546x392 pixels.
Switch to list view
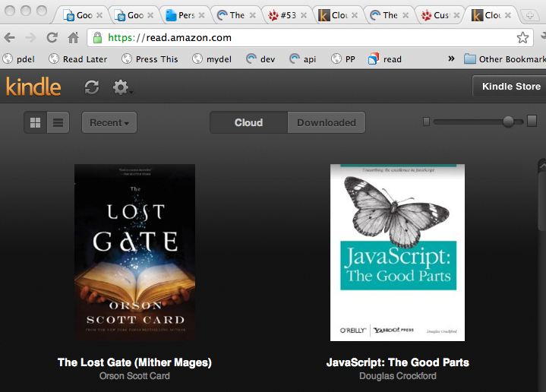pyautogui.click(x=58, y=122)
